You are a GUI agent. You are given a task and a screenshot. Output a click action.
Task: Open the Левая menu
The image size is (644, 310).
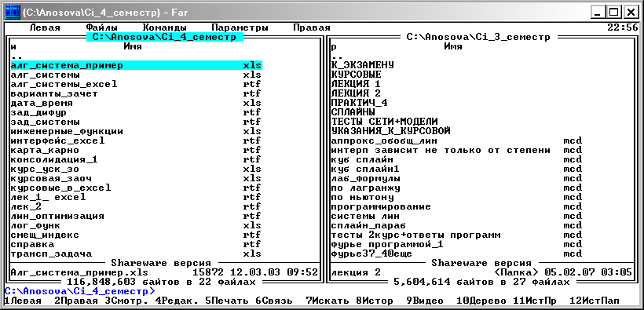(45, 28)
